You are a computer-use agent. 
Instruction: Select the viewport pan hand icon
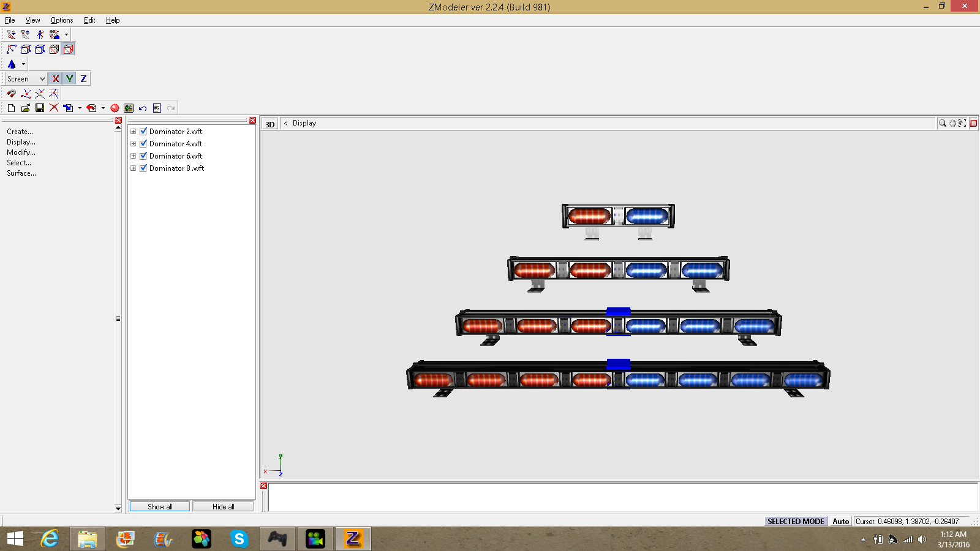[952, 123]
